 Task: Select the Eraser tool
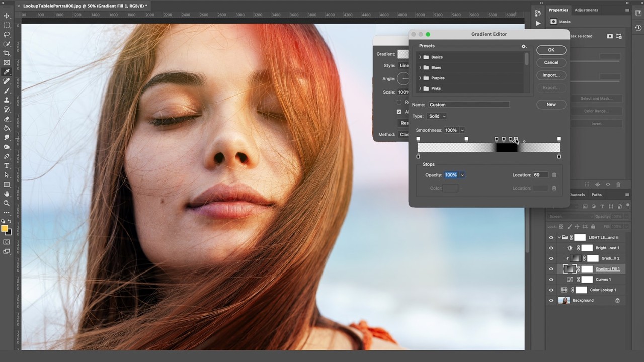pyautogui.click(x=7, y=119)
